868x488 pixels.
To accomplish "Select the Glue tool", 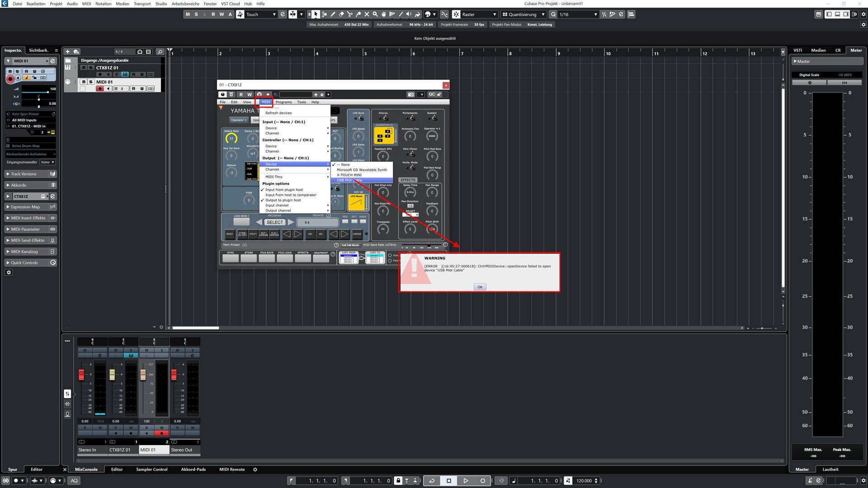I will click(x=359, y=14).
